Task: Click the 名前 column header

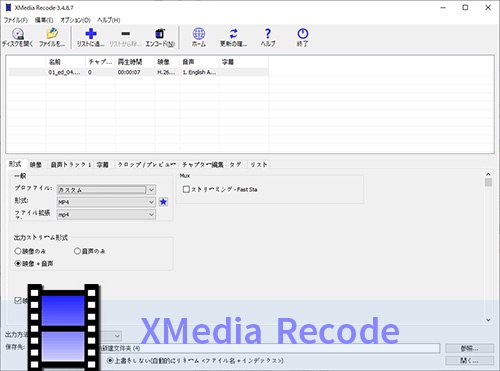Action: coord(66,62)
